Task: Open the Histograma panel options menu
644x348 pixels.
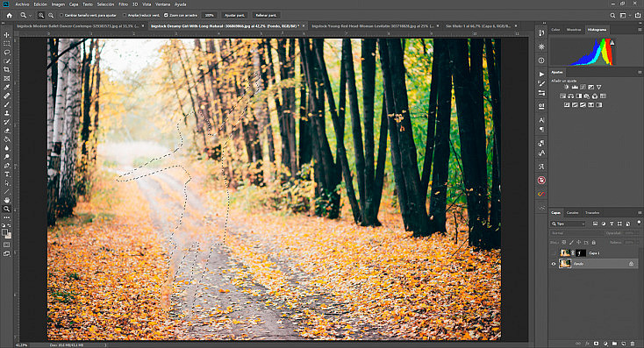Action: coord(639,30)
